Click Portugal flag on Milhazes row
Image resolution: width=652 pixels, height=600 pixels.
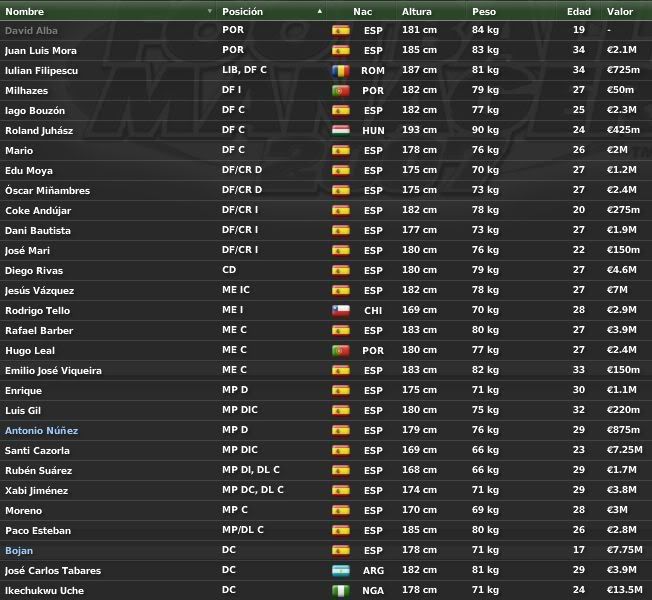(341, 91)
